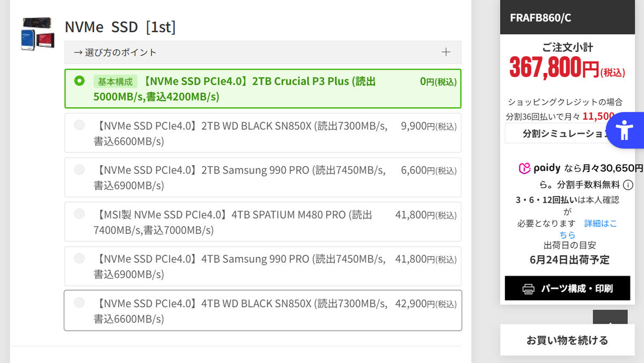The height and width of the screenshot is (363, 644).
Task: Click the info icon next to 分割手数料無料
Action: click(628, 185)
